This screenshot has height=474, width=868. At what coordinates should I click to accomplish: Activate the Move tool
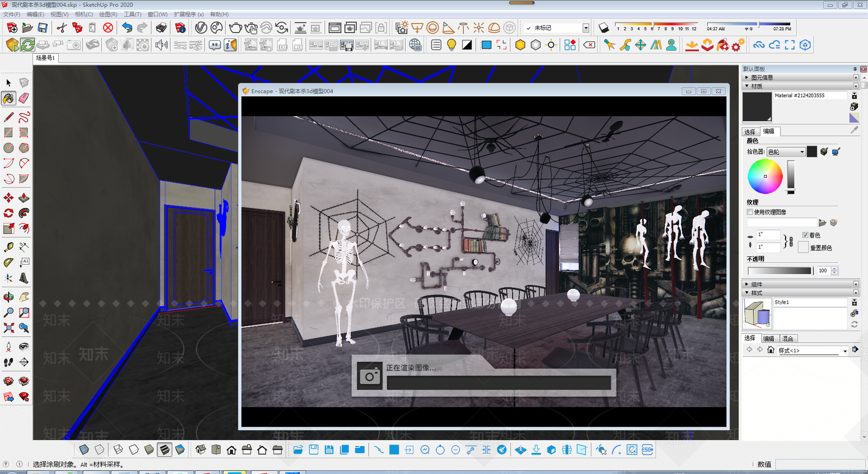(x=9, y=198)
